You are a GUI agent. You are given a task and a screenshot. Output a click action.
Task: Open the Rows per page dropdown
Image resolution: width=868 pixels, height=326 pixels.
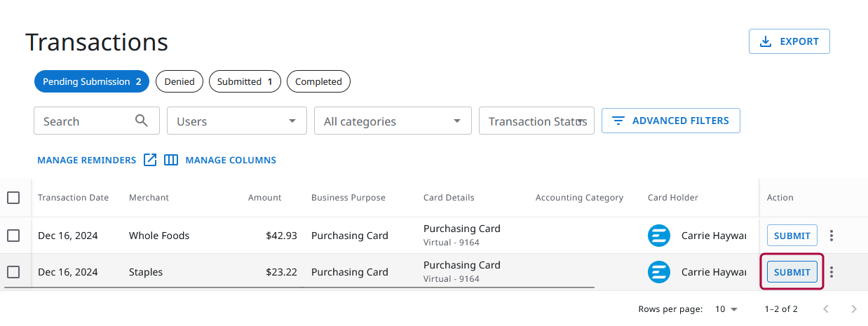[726, 308]
